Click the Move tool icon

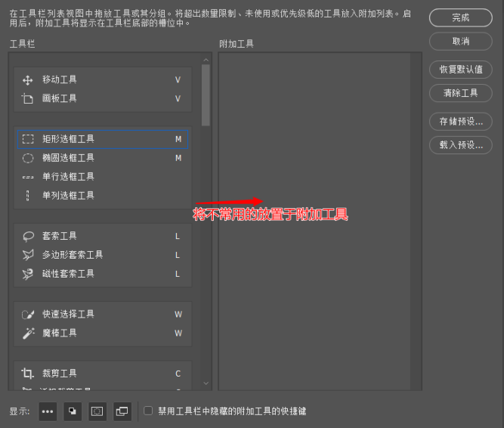[28, 80]
